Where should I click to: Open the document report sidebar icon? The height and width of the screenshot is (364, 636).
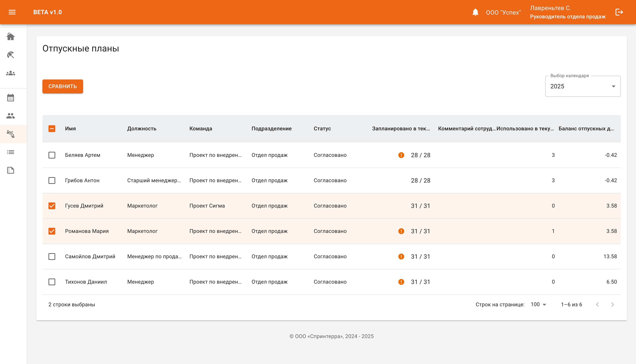(10, 170)
